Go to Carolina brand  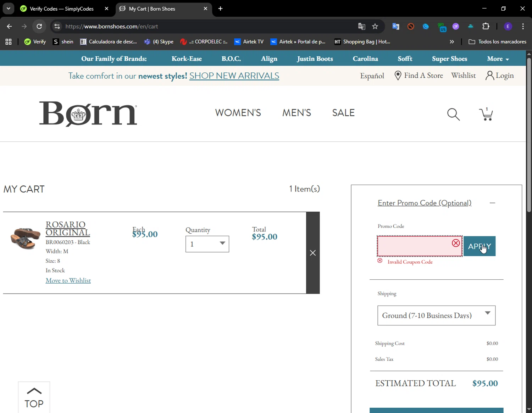(x=365, y=59)
